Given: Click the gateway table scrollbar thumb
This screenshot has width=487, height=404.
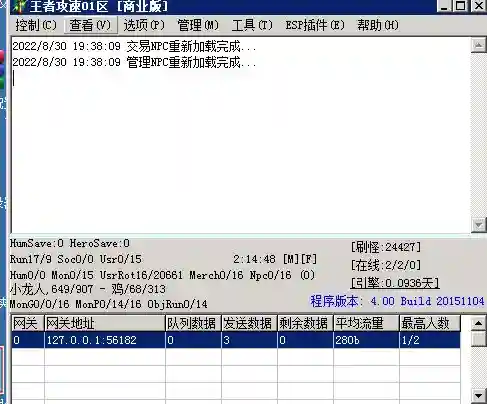Looking at the screenshot, I should tap(478, 339).
